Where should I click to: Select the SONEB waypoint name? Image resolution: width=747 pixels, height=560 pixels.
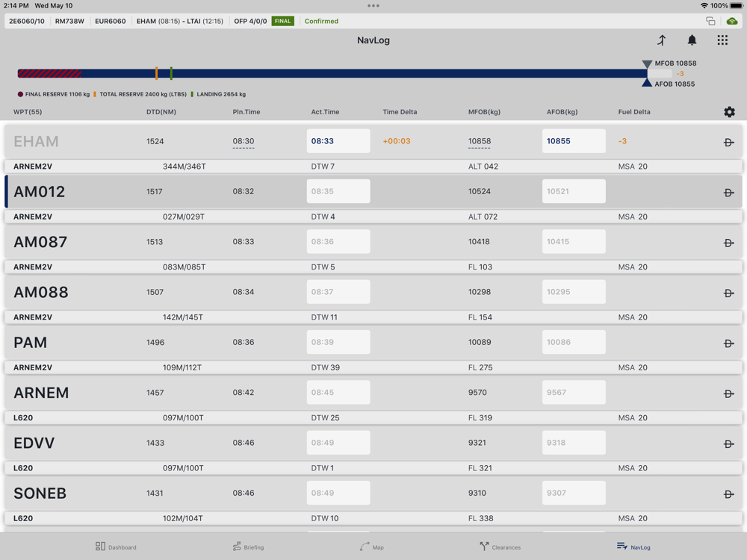coord(40,494)
